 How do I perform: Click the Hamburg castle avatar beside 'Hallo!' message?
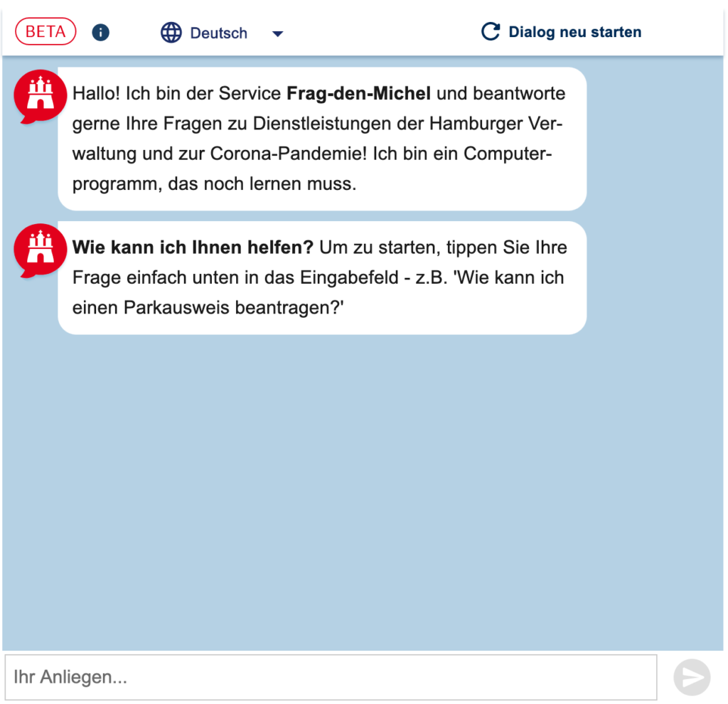coord(40,97)
